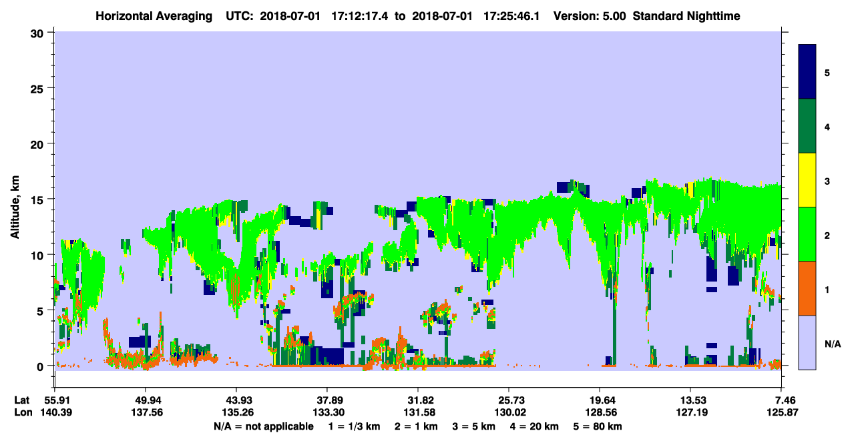The width and height of the screenshot is (868, 445).
Task: Click the 'N/A = not applicable' legend note
Action: (264, 426)
